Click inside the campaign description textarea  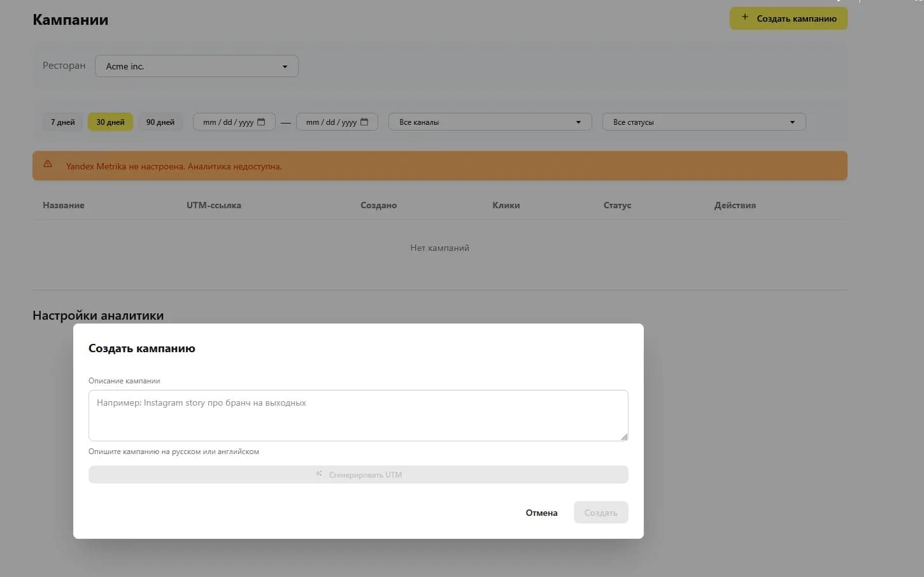click(358, 414)
